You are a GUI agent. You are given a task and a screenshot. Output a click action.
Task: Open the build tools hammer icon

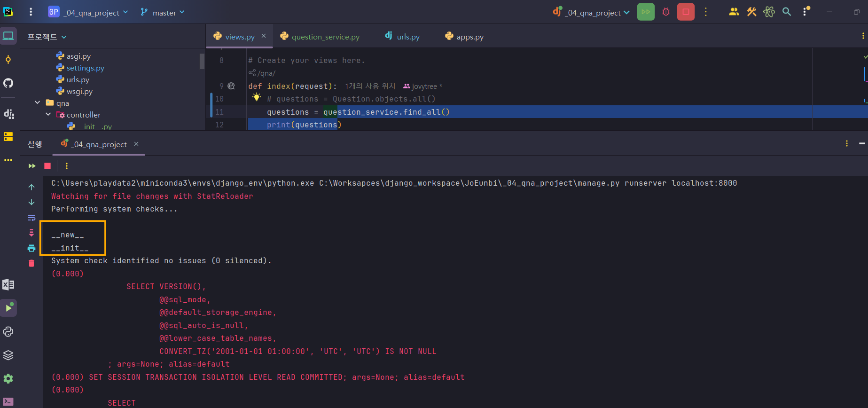coord(751,12)
